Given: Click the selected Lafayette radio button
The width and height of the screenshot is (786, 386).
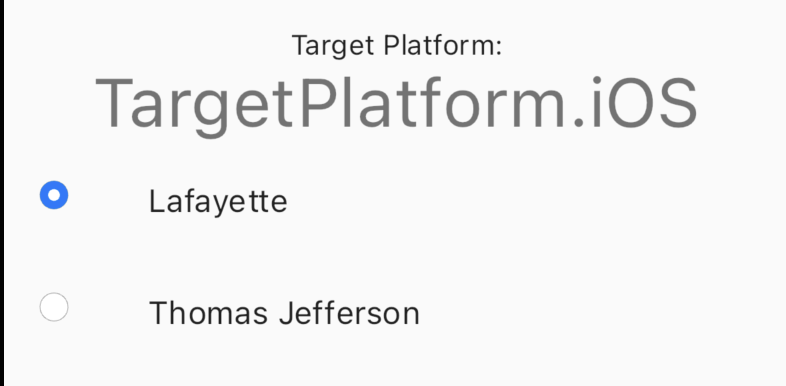Looking at the screenshot, I should point(54,195).
